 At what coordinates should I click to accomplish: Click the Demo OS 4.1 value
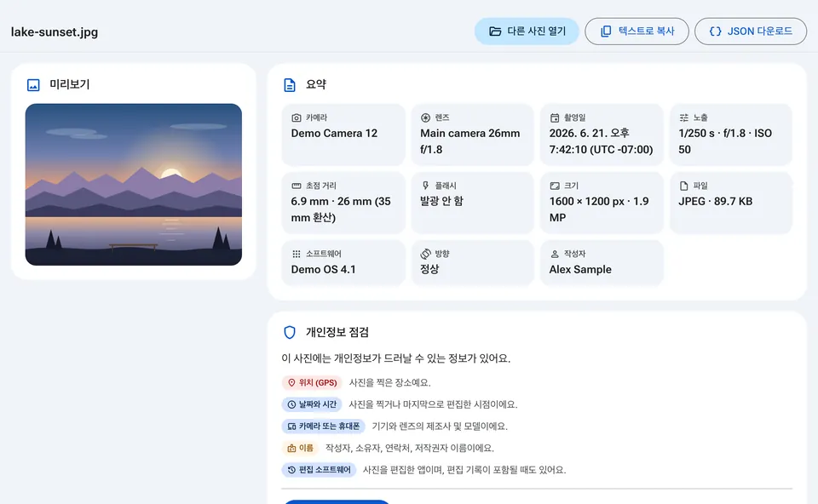pyautogui.click(x=323, y=270)
